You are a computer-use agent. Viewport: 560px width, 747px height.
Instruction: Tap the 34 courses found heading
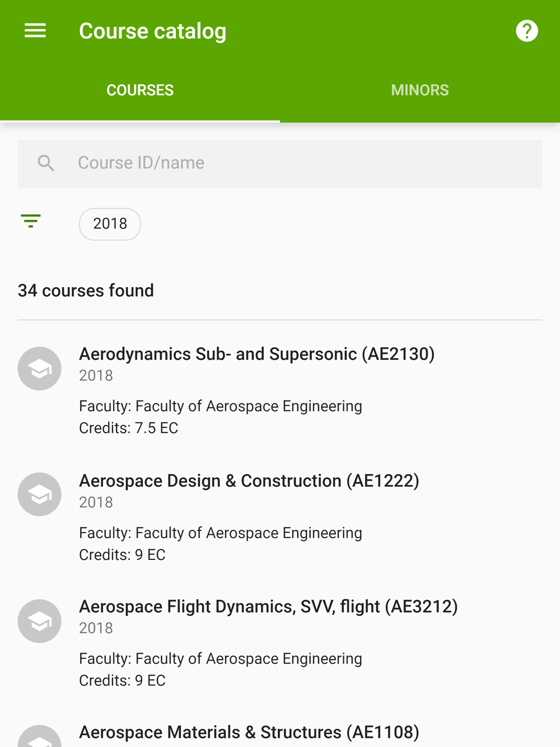click(86, 291)
